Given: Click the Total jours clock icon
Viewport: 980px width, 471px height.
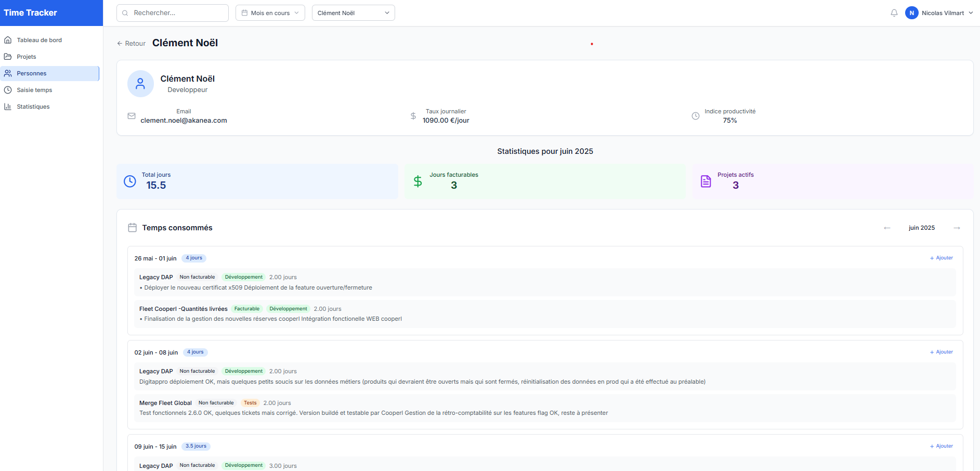Looking at the screenshot, I should click(130, 181).
